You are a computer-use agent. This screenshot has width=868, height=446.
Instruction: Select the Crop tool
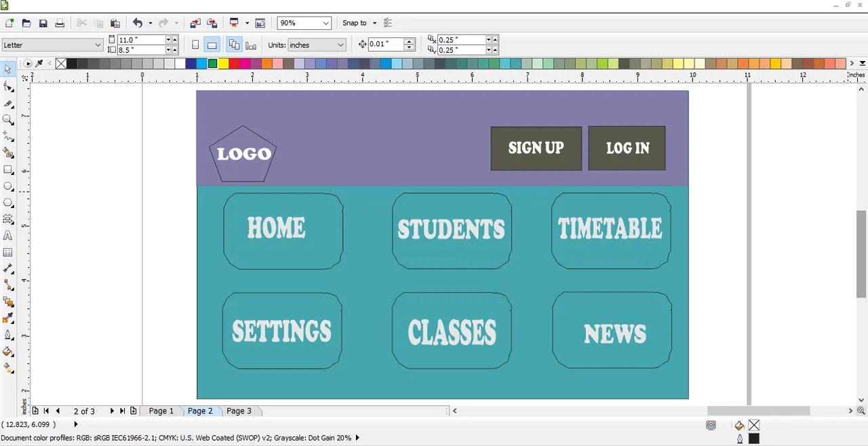[x=8, y=104]
